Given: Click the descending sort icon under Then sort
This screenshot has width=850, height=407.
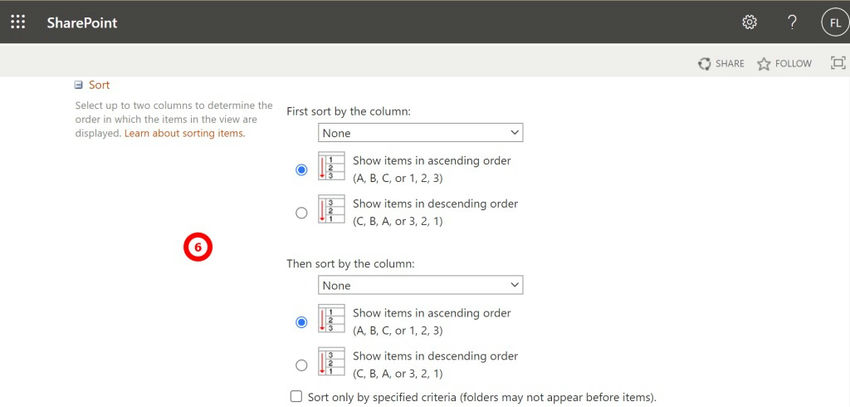Looking at the screenshot, I should coord(331,363).
